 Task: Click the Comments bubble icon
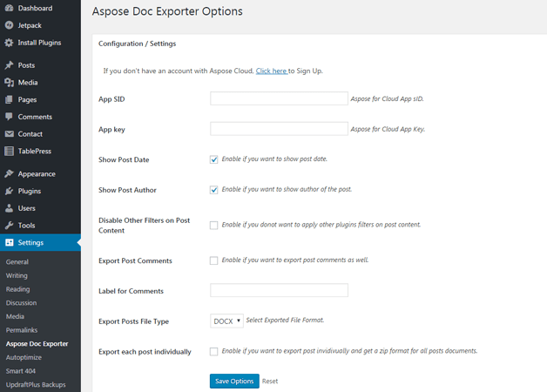click(x=9, y=117)
